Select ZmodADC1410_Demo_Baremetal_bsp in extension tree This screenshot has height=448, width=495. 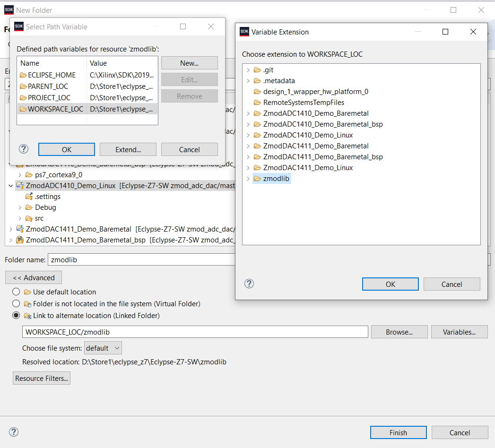pyautogui.click(x=323, y=124)
